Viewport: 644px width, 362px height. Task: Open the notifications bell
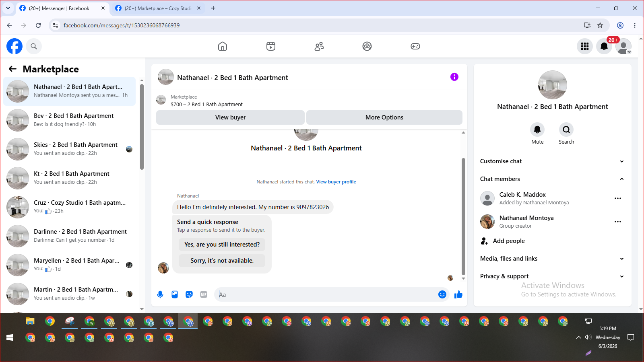604,46
